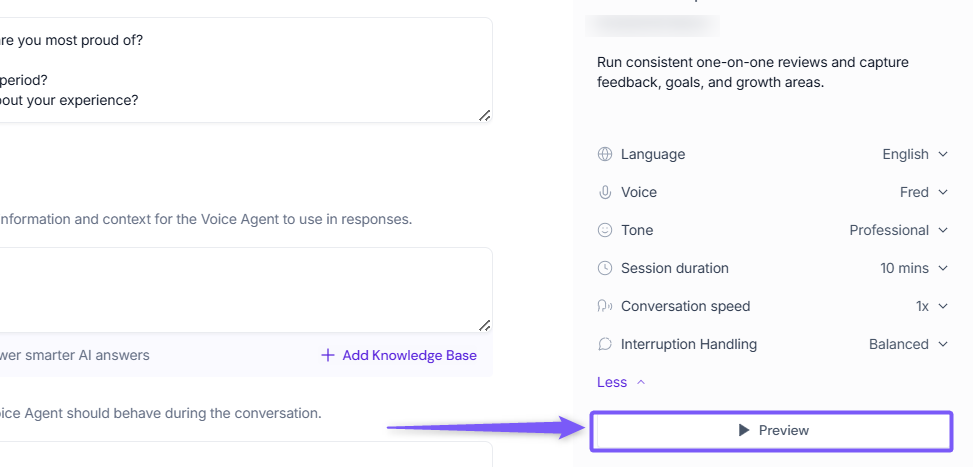
Task: Click the agent description text
Action: coord(752,72)
